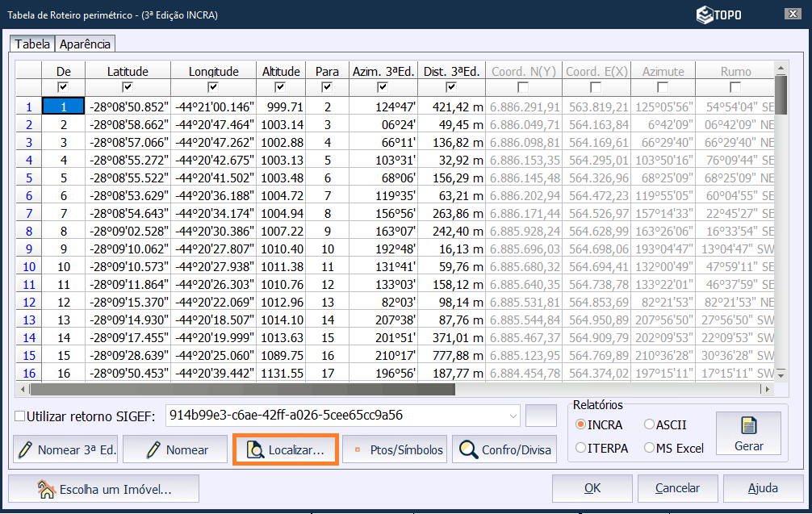Select row 5 header in the table
This screenshot has width=812, height=514.
tap(28, 178)
